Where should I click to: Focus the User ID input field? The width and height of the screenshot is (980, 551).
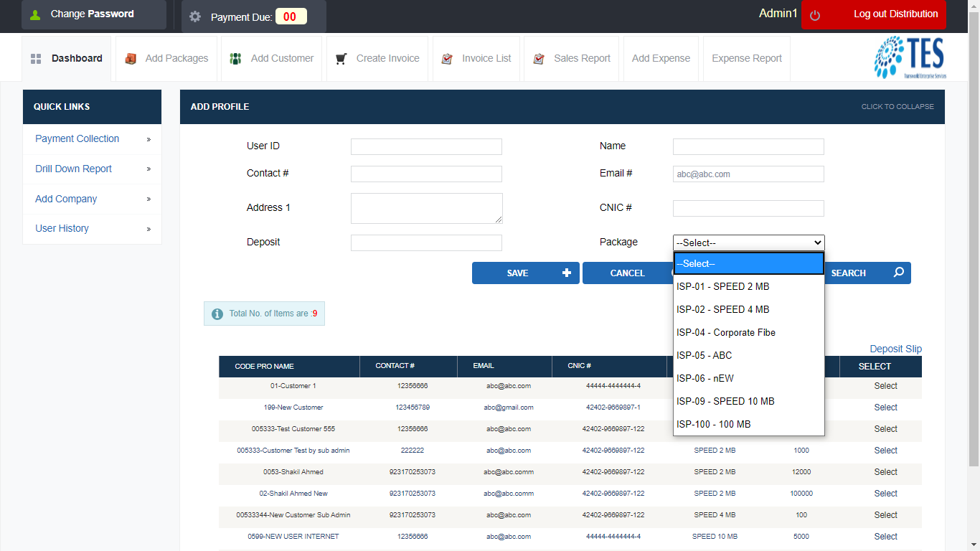(426, 147)
